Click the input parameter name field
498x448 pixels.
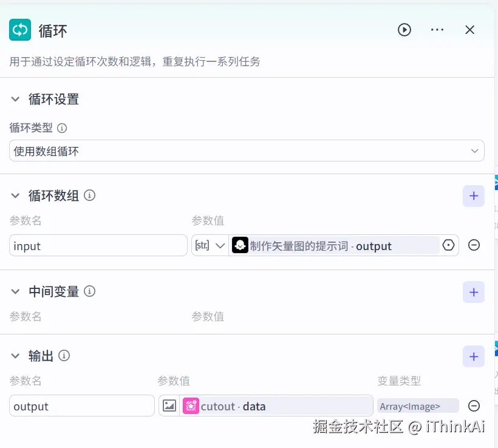(x=97, y=245)
